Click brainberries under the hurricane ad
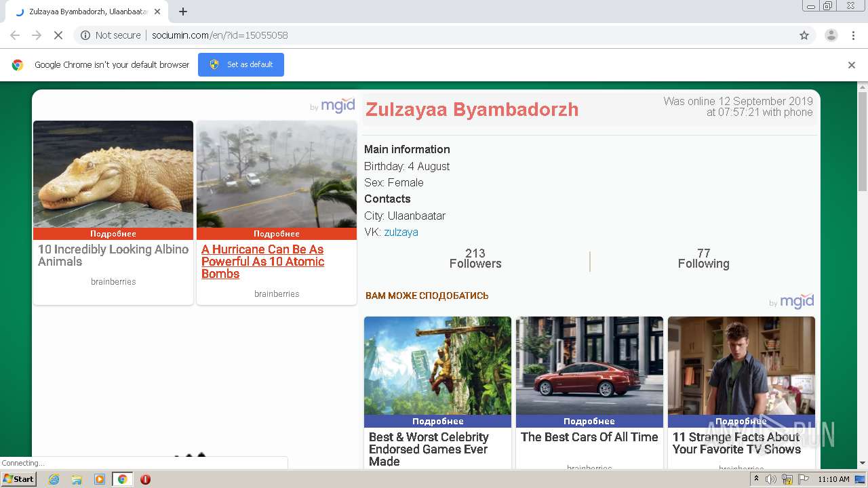 coord(277,294)
